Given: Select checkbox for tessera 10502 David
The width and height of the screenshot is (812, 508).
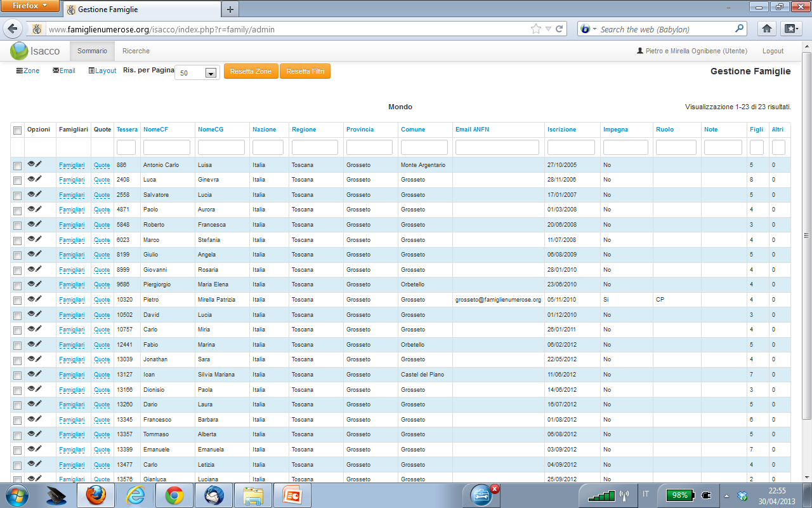Looking at the screenshot, I should coord(17,316).
